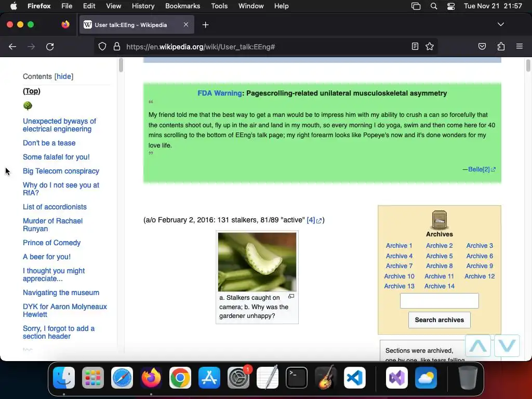Jump to page top with up arrow button
The height and width of the screenshot is (399, 532).
coord(478,345)
